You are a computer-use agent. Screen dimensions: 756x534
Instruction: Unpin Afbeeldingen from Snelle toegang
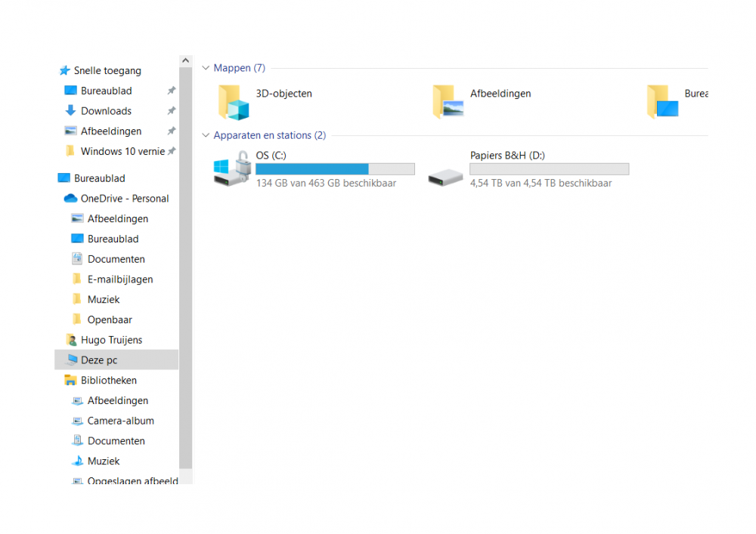pos(171,131)
